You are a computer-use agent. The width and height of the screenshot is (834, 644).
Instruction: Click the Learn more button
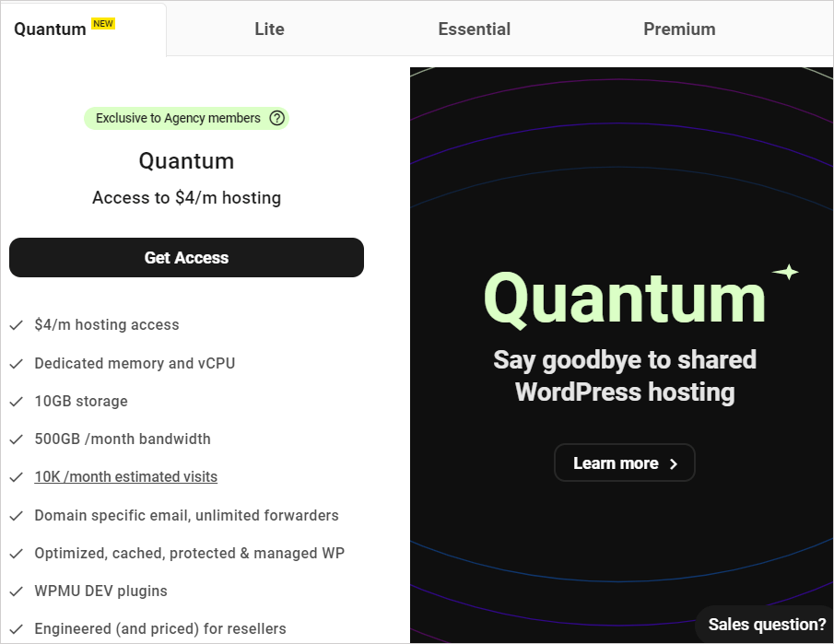click(624, 463)
